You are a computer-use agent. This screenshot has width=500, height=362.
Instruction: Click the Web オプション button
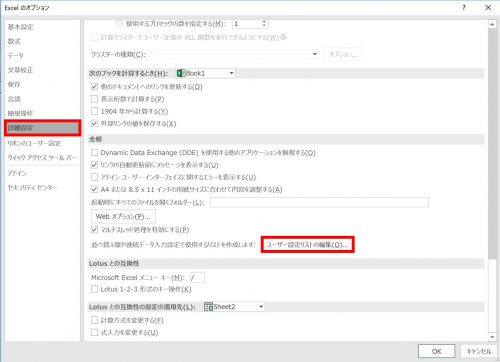123,216
